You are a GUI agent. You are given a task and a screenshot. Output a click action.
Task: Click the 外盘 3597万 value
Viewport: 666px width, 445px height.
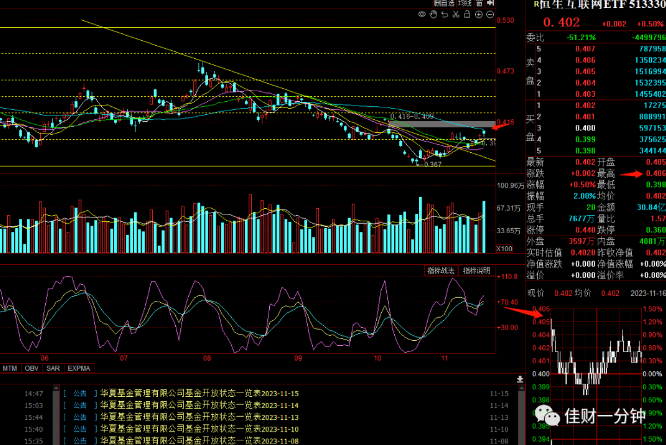point(581,241)
